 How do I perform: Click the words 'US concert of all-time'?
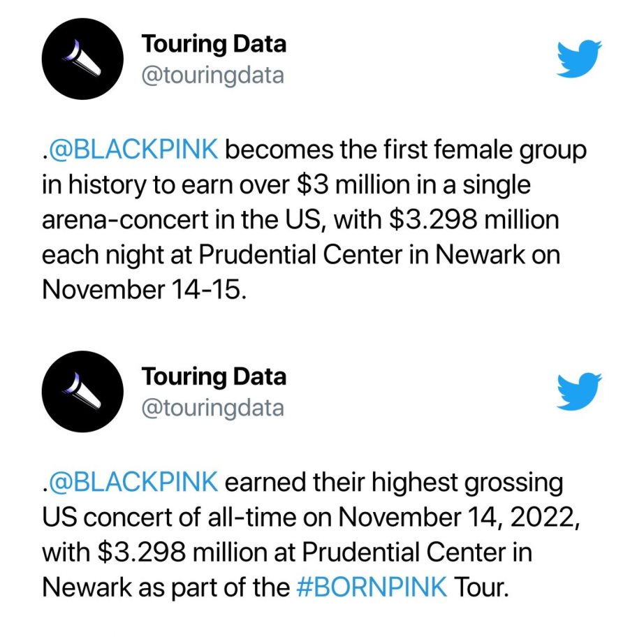[x=169, y=517]
